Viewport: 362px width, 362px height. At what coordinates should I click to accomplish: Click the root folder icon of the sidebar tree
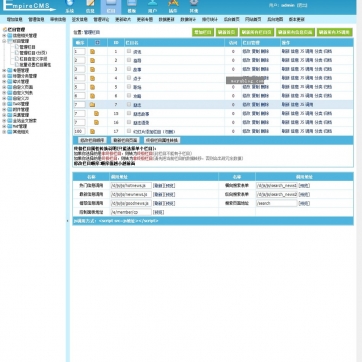coord(5,30)
